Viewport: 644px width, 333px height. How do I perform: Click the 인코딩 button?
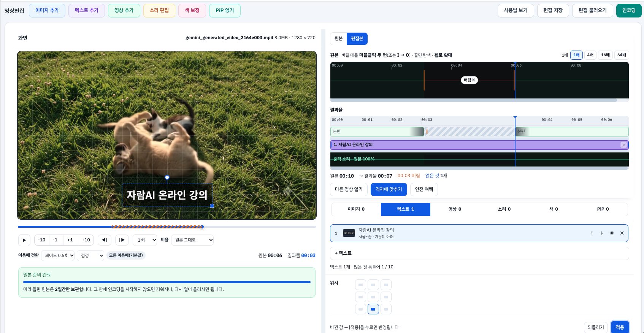click(x=629, y=11)
